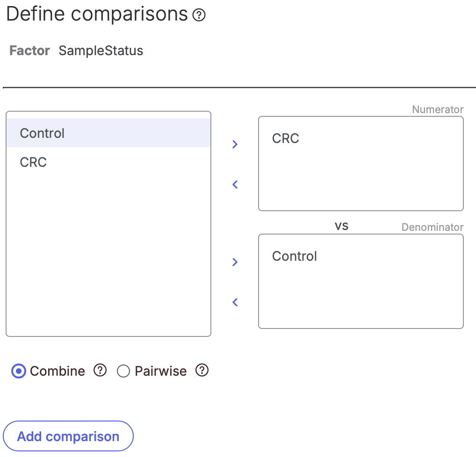Show help for Pairwise option

pyautogui.click(x=202, y=370)
